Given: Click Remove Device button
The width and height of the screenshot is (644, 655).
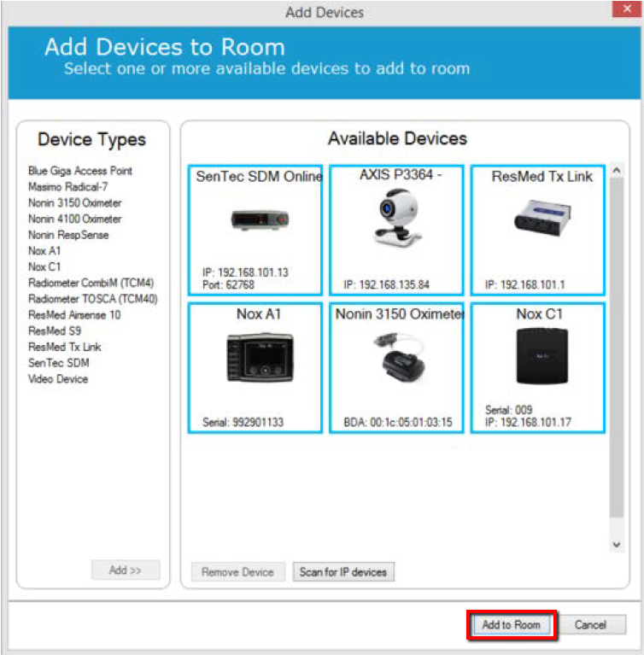Looking at the screenshot, I should point(237,572).
